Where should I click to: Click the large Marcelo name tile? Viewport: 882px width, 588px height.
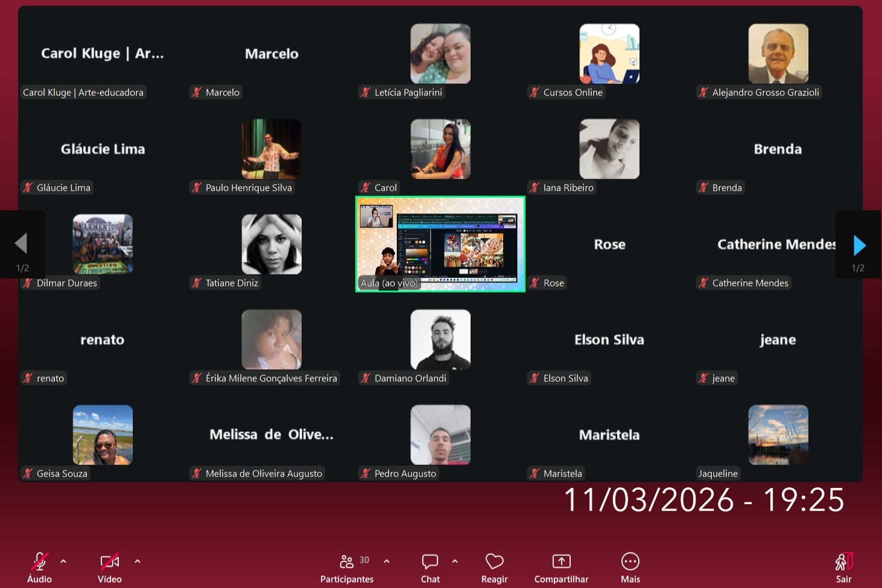coord(271,54)
